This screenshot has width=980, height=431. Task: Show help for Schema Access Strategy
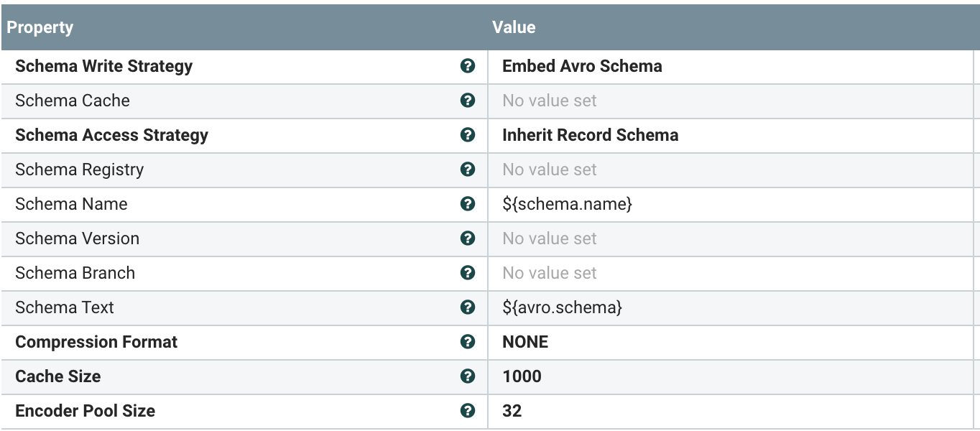point(467,135)
